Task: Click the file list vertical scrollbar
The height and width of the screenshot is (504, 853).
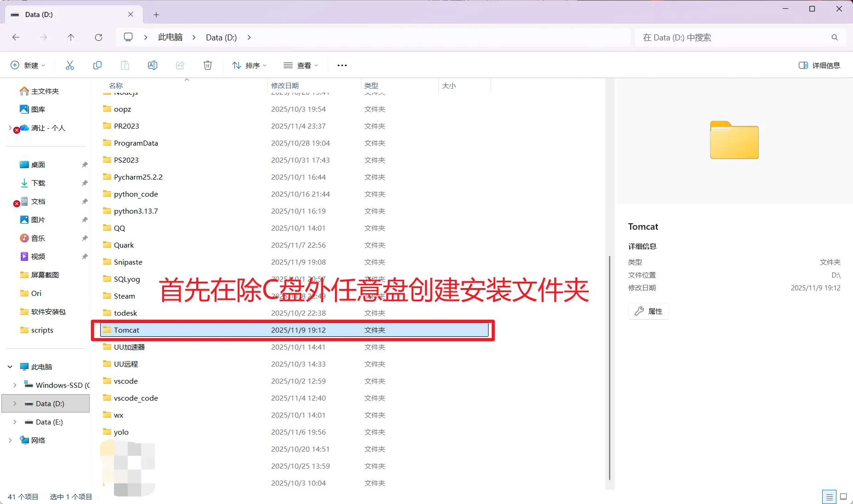Action: (609, 368)
